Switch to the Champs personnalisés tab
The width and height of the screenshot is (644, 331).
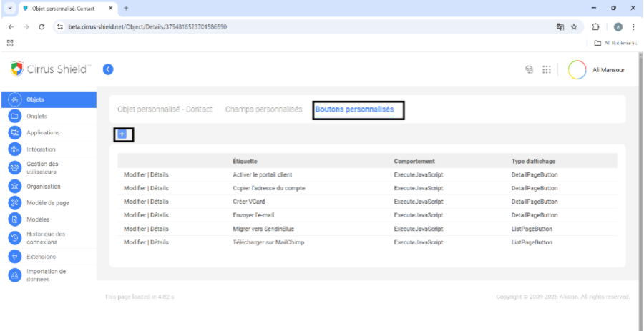tap(263, 109)
